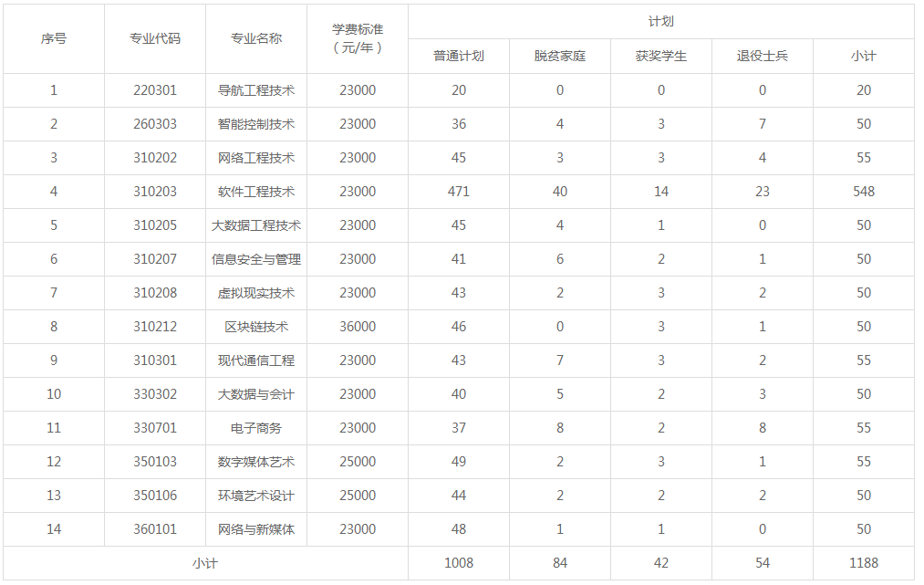Select major code 260303
Image resolution: width=924 pixels, height=585 pixels.
pos(155,124)
